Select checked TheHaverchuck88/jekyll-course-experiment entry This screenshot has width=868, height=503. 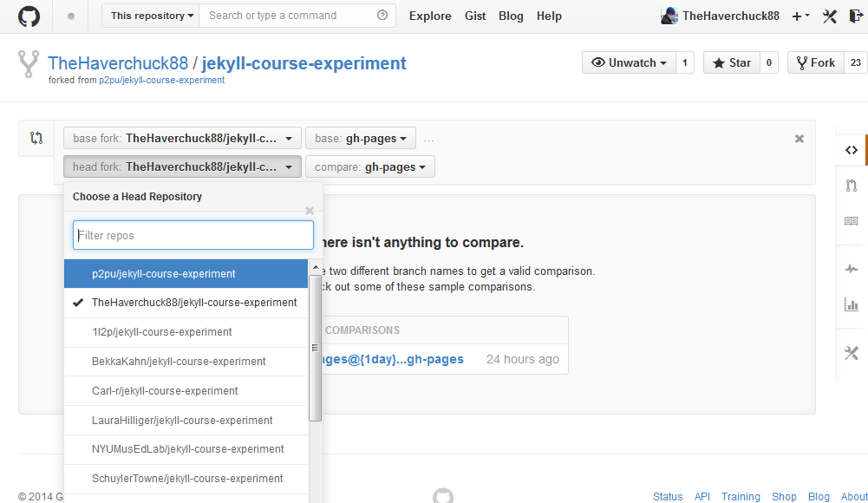(186, 303)
